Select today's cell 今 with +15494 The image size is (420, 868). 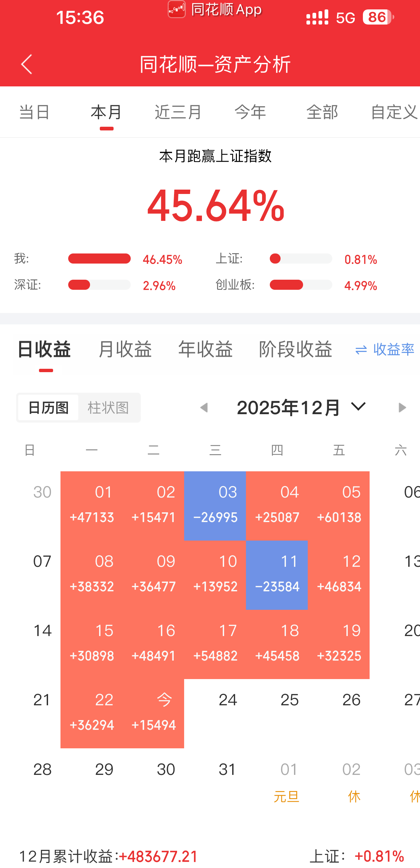[x=154, y=714]
